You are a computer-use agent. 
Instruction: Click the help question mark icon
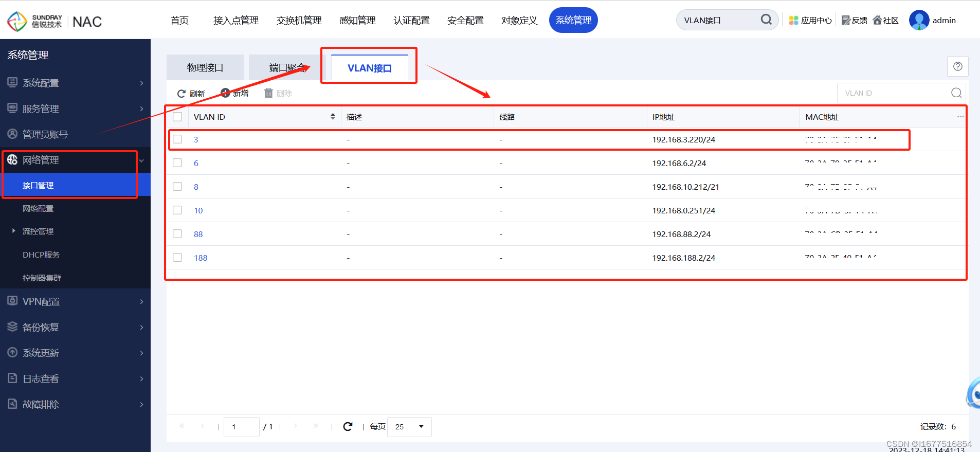[957, 66]
